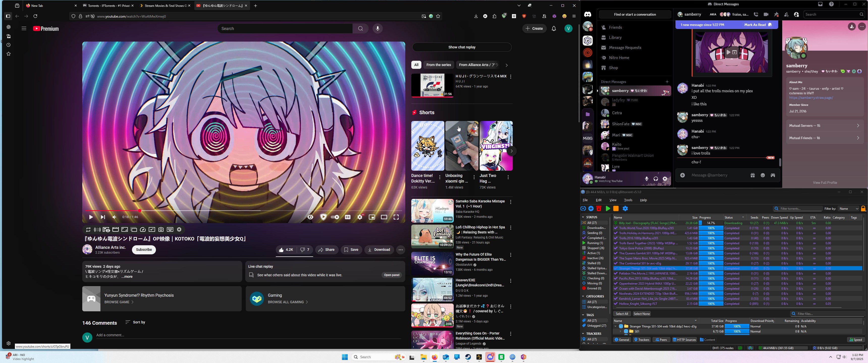
Task: Click the green Start torrents icon
Action: [608, 209]
